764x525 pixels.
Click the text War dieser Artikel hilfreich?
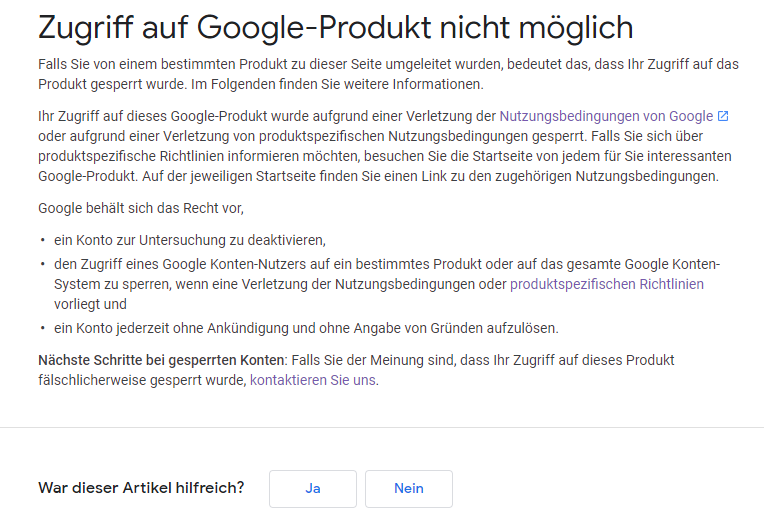pos(141,487)
